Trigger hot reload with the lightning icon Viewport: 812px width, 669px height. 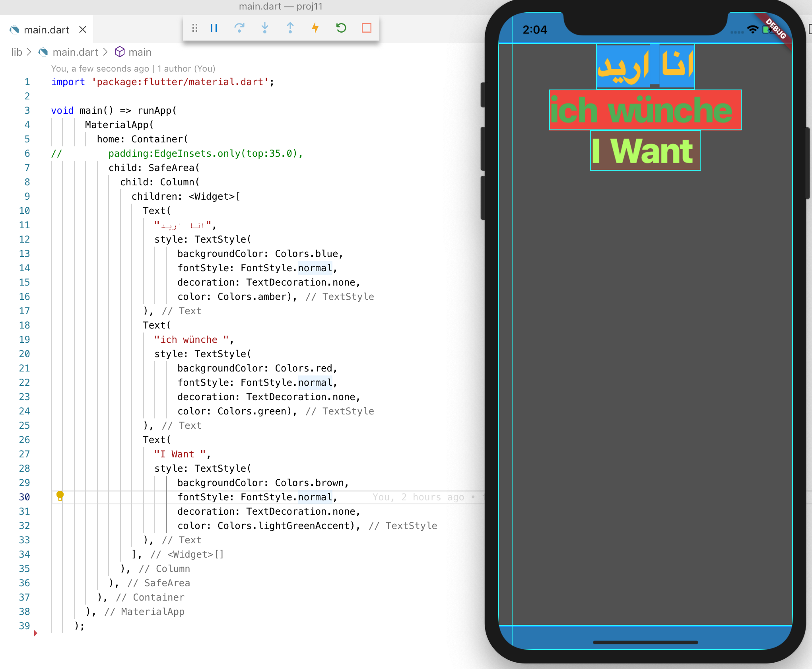click(x=315, y=28)
